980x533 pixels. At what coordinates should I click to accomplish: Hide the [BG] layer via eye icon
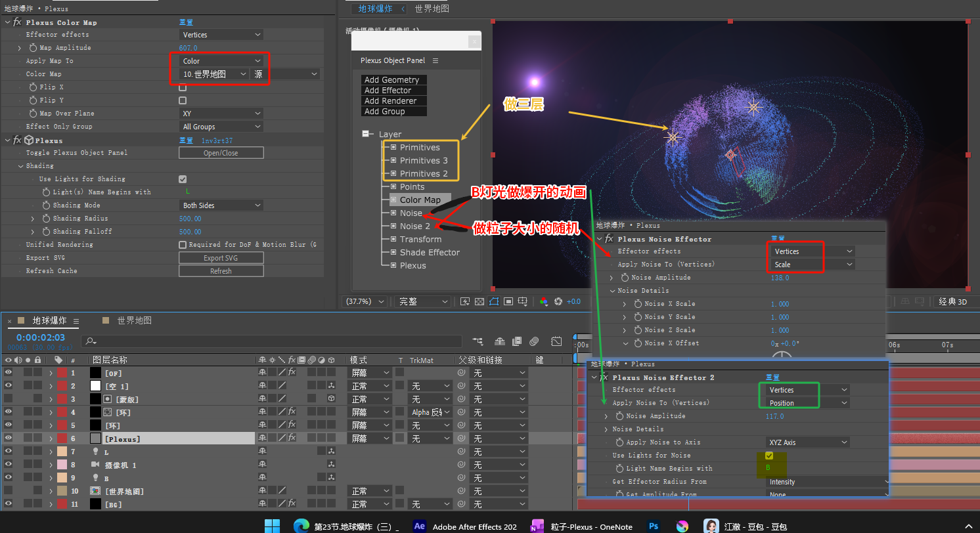tap(9, 504)
